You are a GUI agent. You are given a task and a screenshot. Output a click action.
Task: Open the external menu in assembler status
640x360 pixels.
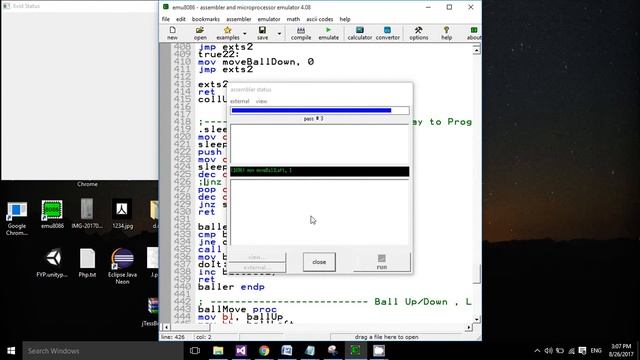point(240,101)
